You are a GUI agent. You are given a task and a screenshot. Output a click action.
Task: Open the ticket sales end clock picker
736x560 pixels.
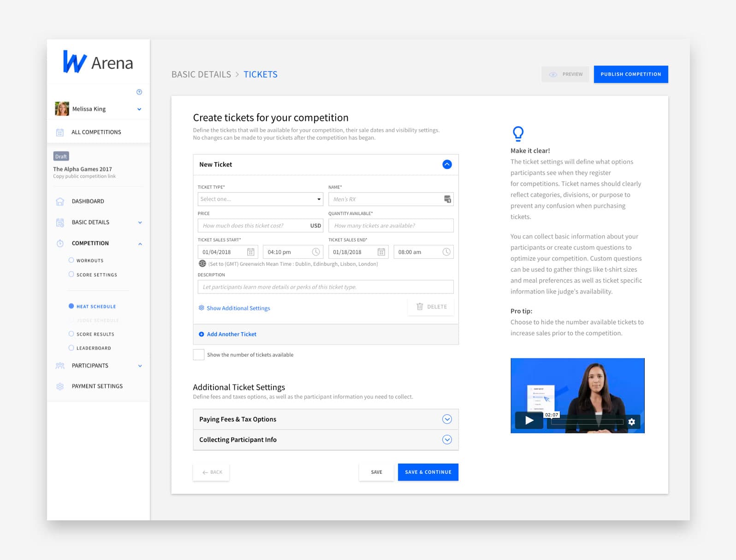[x=446, y=252]
